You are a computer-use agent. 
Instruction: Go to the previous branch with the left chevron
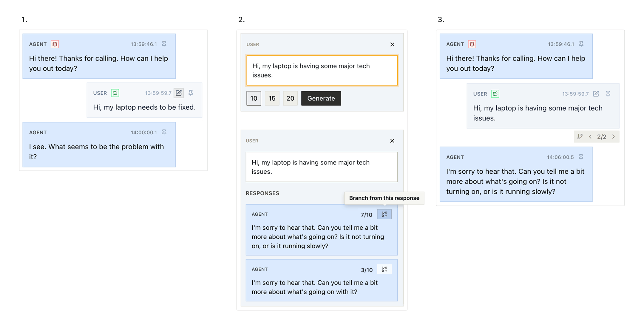[590, 137]
